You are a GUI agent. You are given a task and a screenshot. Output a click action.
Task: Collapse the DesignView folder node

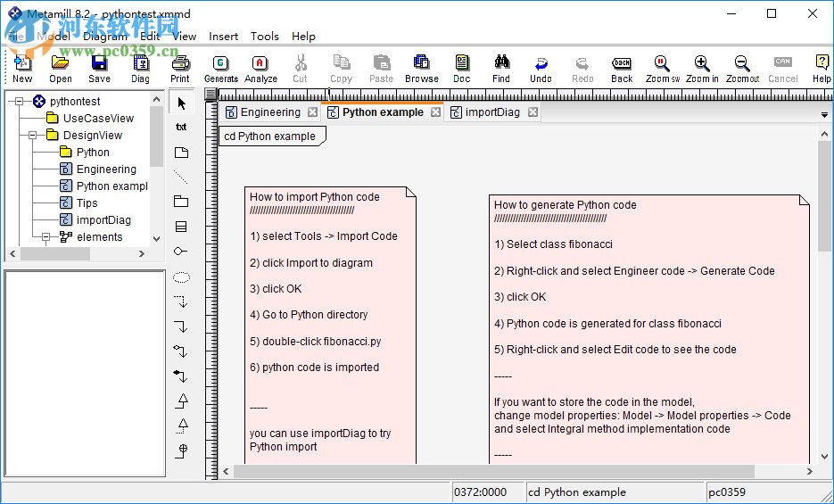(x=32, y=135)
